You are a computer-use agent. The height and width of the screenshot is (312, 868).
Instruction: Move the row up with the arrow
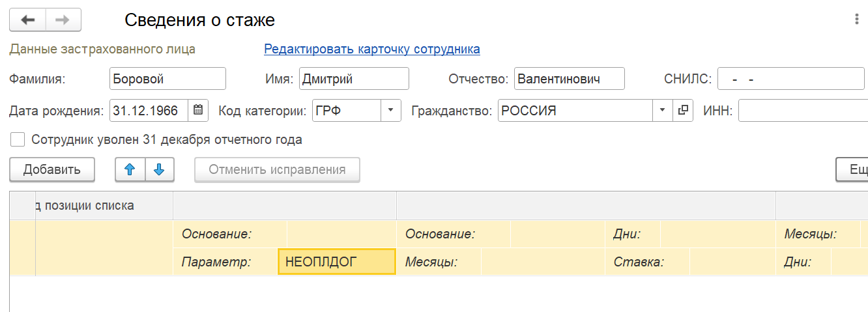[130, 170]
